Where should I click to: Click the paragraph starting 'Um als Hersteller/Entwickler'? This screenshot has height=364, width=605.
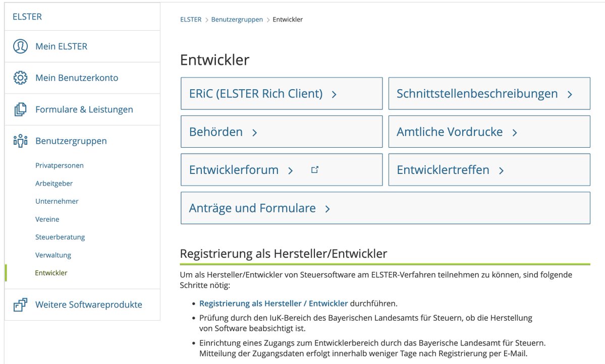376,280
